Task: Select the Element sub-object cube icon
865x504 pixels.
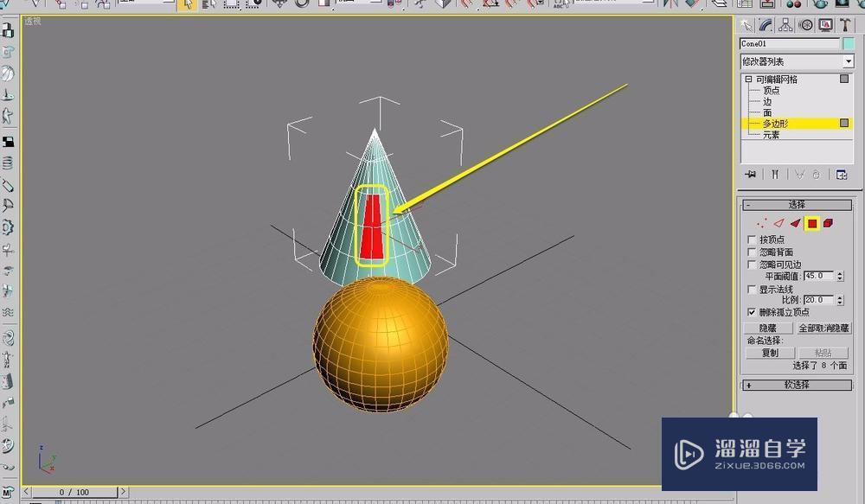Action: [828, 223]
